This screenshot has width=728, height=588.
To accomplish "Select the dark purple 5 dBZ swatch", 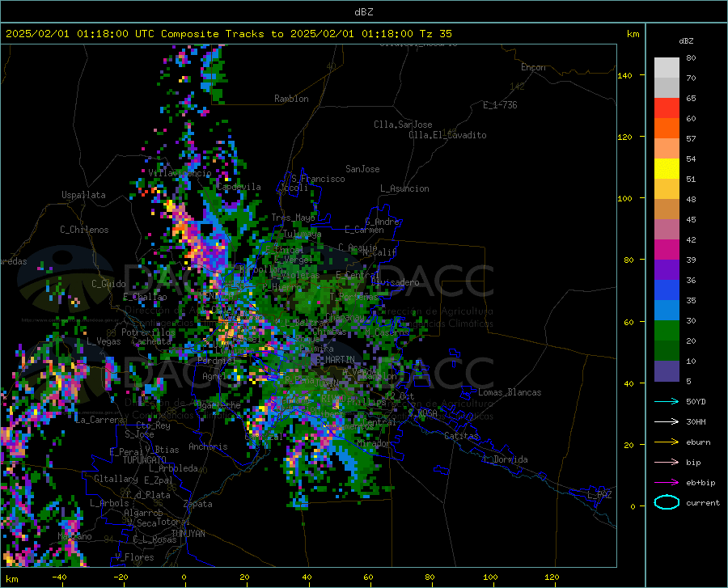I will click(667, 371).
